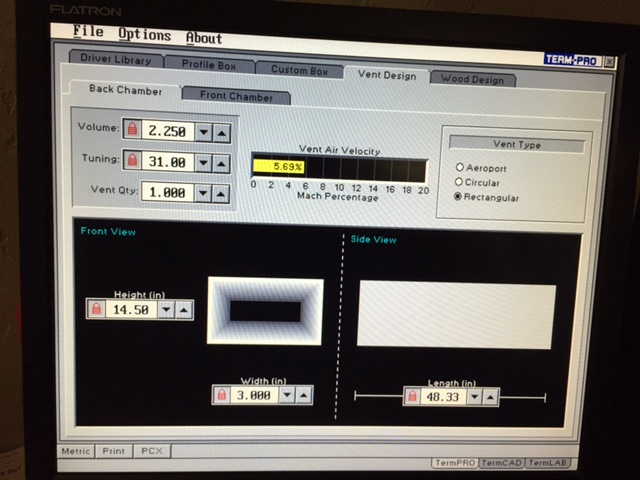Screen dimensions: 640x480
Task: Increase Height with the up arrow
Action: [184, 310]
